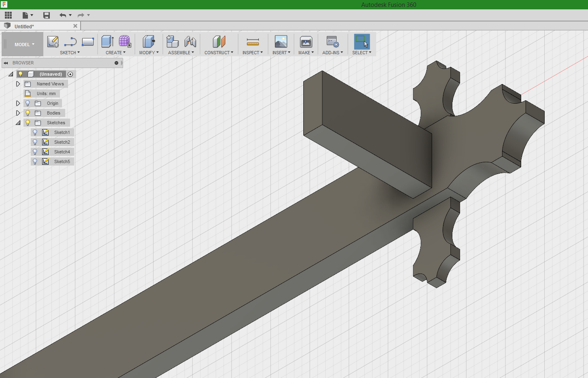The image size is (588, 378).
Task: Open the MAKE dropdown
Action: coord(306,53)
